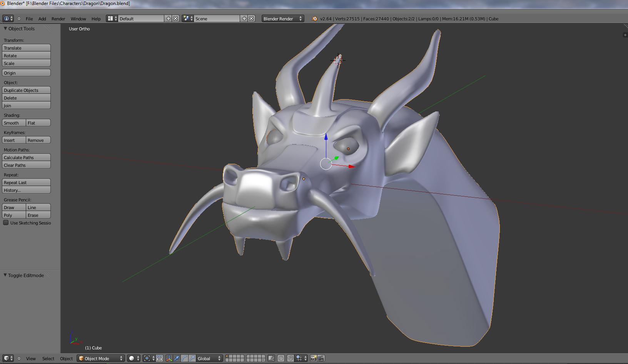Click the manipulate object centers icon
The height and width of the screenshot is (364, 628).
(x=159, y=358)
